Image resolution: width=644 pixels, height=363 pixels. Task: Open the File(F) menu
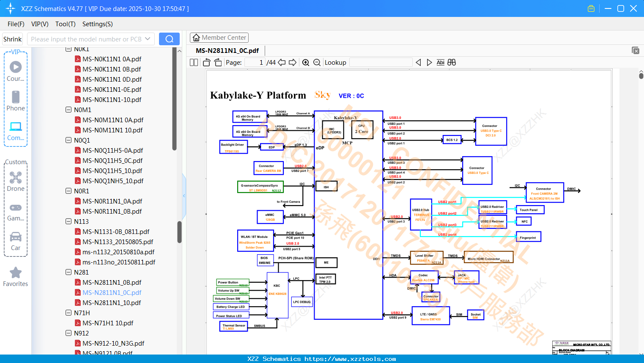click(x=16, y=24)
